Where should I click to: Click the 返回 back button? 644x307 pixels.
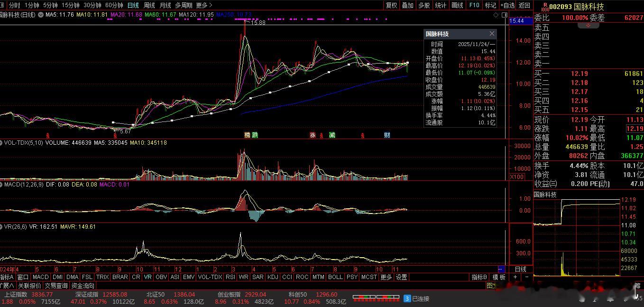tap(524, 5)
